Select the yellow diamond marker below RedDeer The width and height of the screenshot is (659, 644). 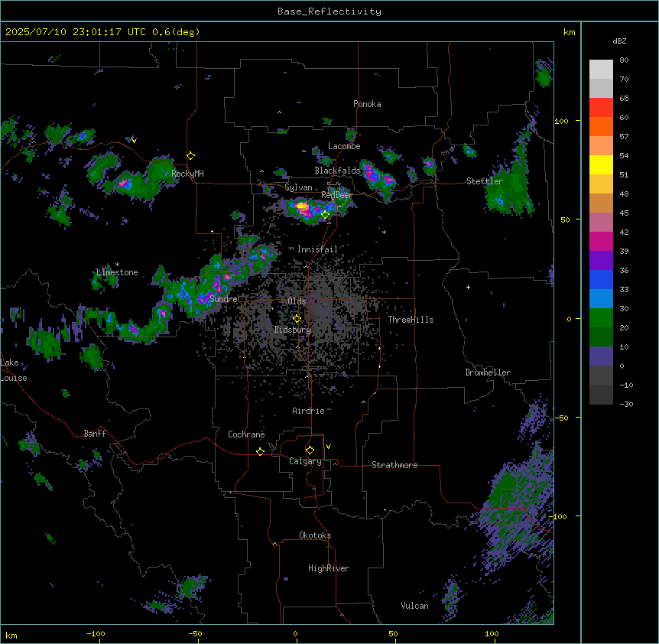[325, 215]
